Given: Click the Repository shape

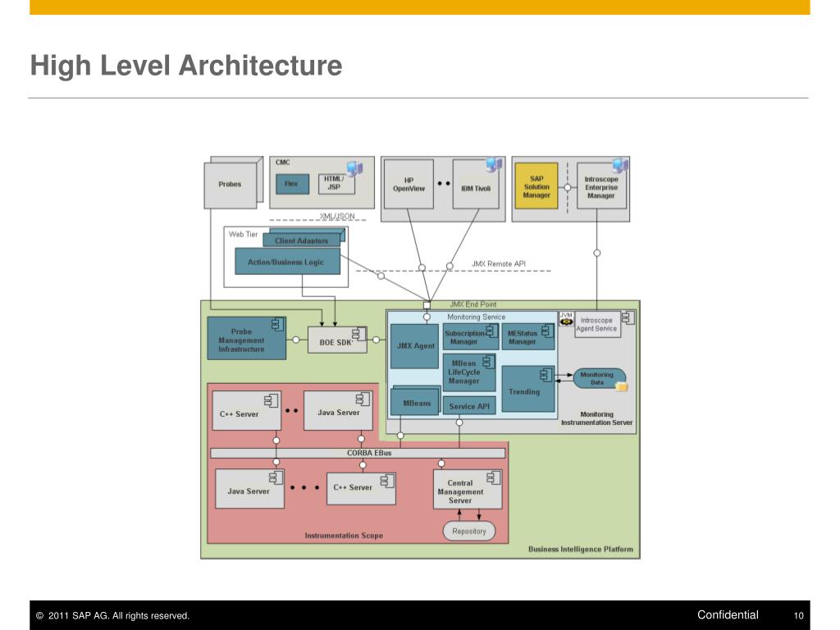Looking at the screenshot, I should pyautogui.click(x=468, y=532).
